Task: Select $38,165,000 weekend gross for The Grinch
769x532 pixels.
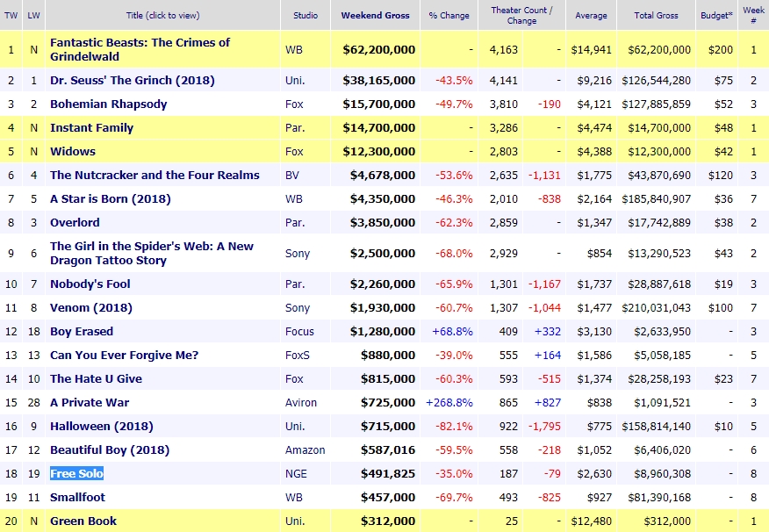Action: tap(379, 81)
